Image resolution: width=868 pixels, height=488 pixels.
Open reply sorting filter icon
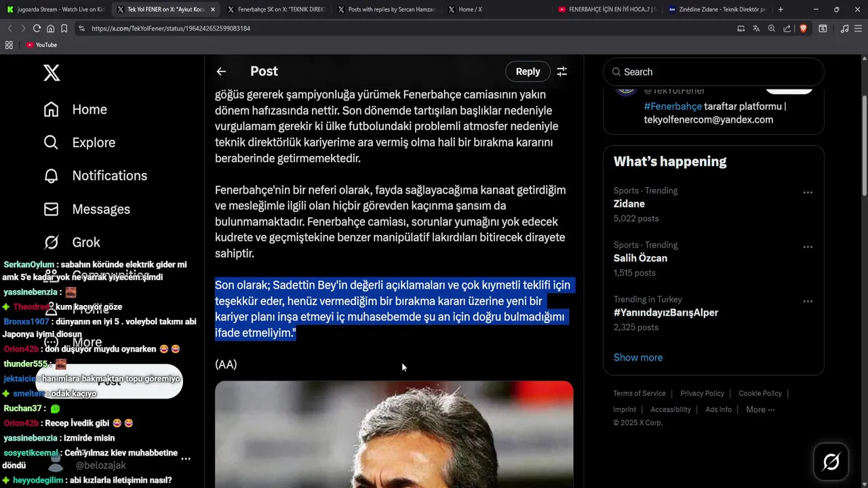pyautogui.click(x=561, y=71)
